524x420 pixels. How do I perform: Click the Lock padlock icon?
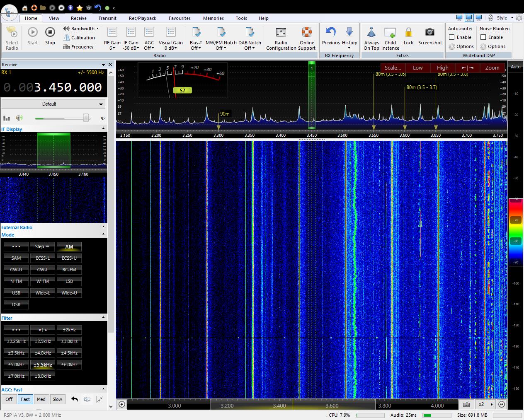pyautogui.click(x=408, y=33)
